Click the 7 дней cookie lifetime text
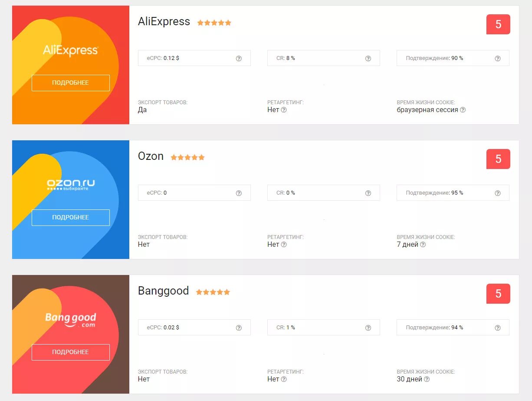The width and height of the screenshot is (532, 401). (x=407, y=245)
